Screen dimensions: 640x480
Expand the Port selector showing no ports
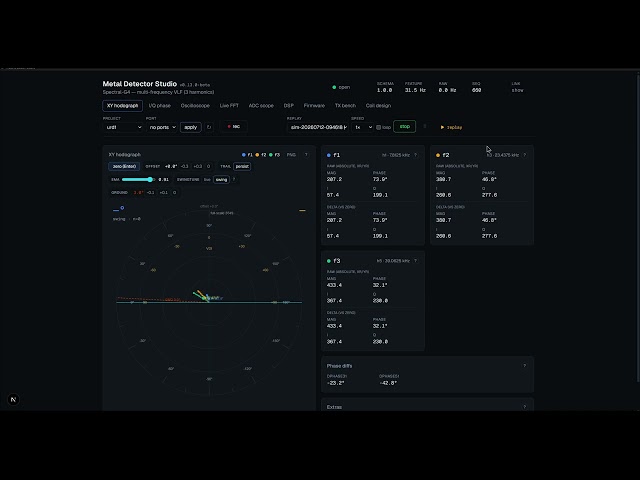162,127
